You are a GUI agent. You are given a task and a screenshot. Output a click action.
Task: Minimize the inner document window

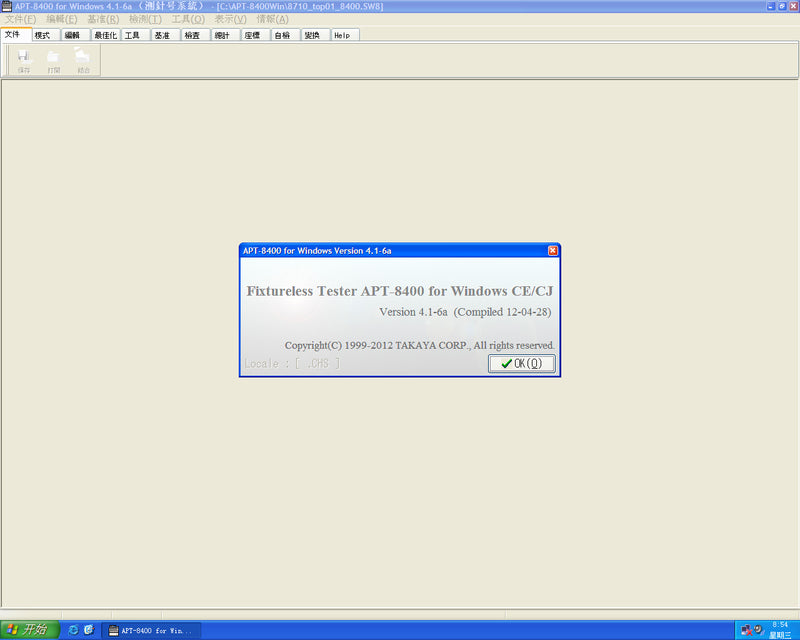point(771,6)
